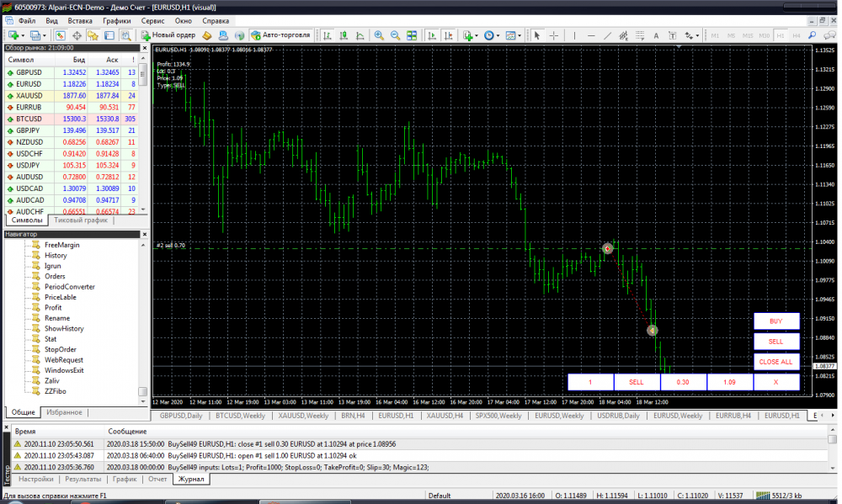Click the Новый ордер button
The width and height of the screenshot is (842, 504).
click(168, 35)
